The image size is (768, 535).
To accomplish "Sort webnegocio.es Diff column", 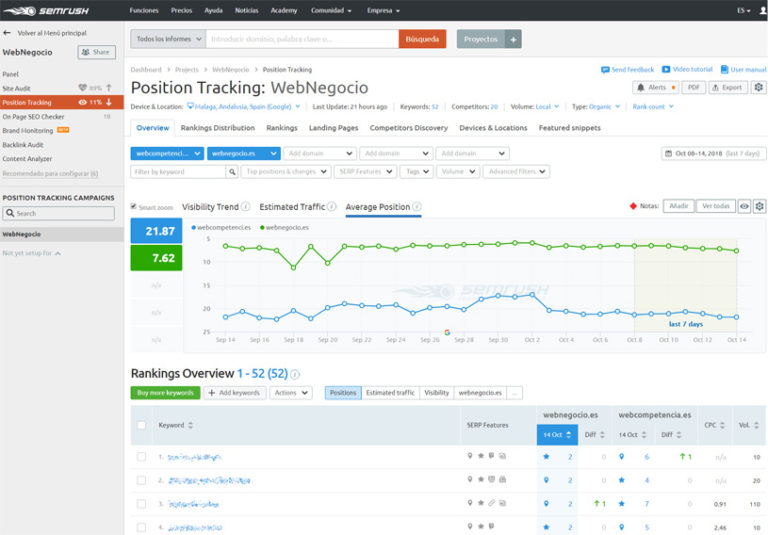I will [602, 435].
